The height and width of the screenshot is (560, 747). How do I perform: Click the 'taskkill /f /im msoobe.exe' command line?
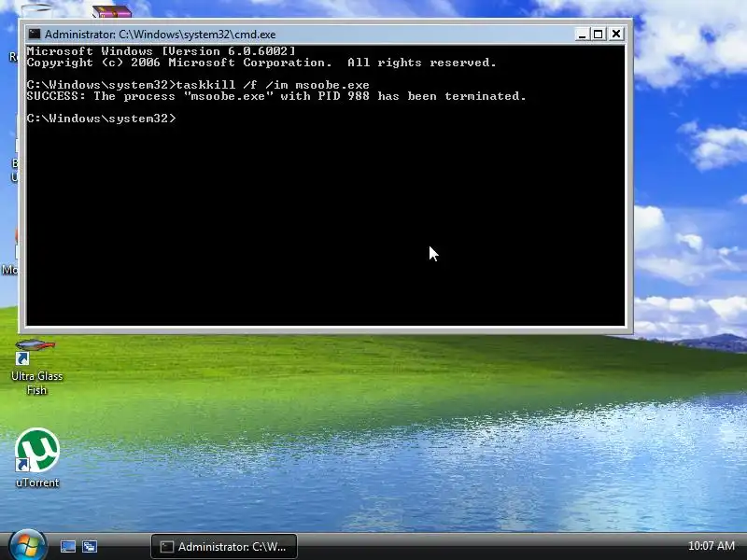[198, 85]
